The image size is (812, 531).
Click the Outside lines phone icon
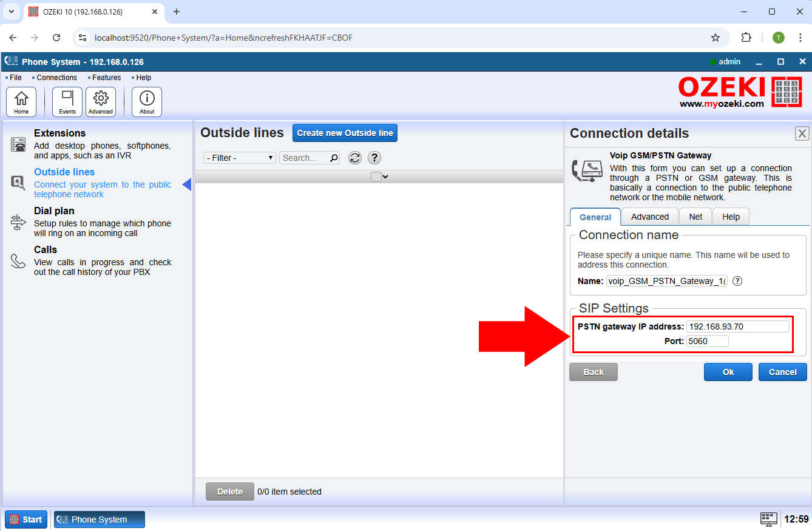(18, 183)
